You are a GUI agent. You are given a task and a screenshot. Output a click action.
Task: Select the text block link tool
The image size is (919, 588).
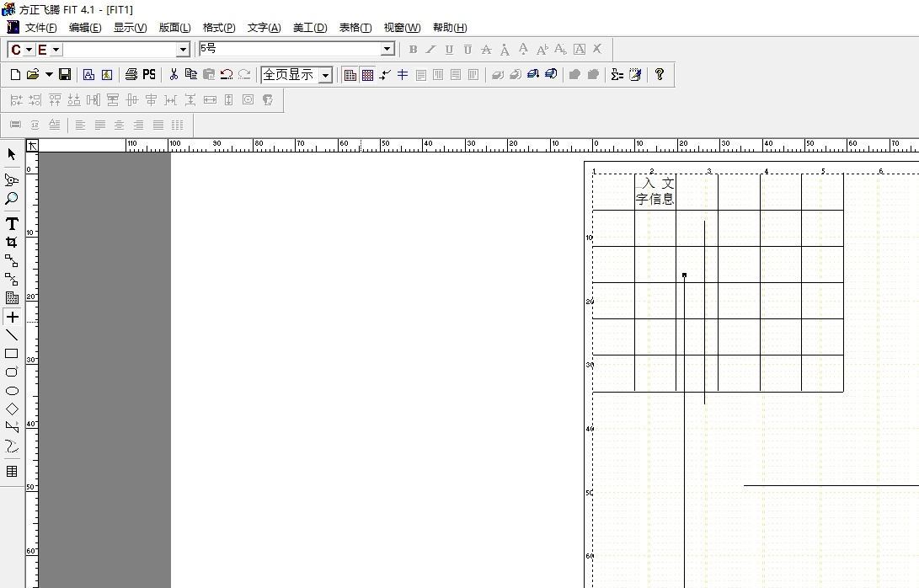tap(12, 260)
